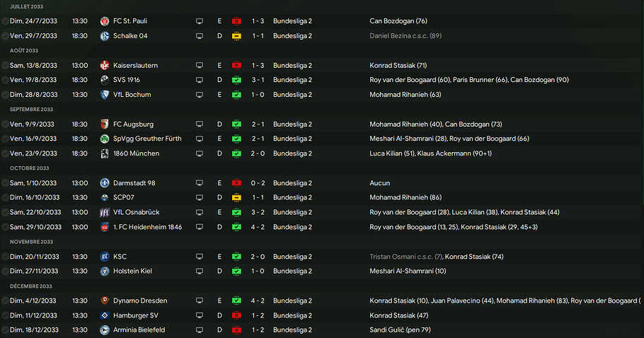This screenshot has width=644, height=338.
Task: Click green win icon on SVS 1916 row
Action: pos(236,80)
